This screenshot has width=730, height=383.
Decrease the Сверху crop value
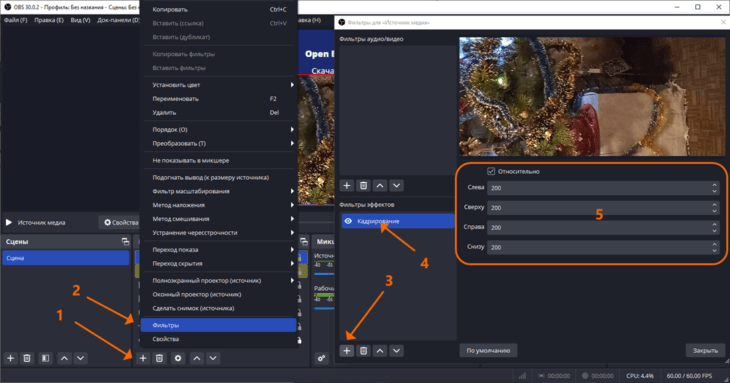pos(714,211)
